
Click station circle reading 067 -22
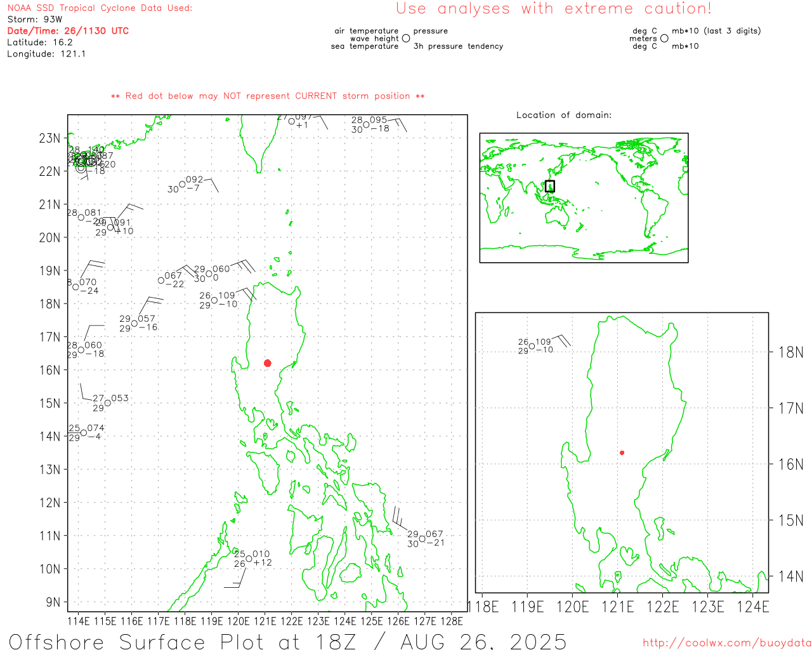(161, 280)
